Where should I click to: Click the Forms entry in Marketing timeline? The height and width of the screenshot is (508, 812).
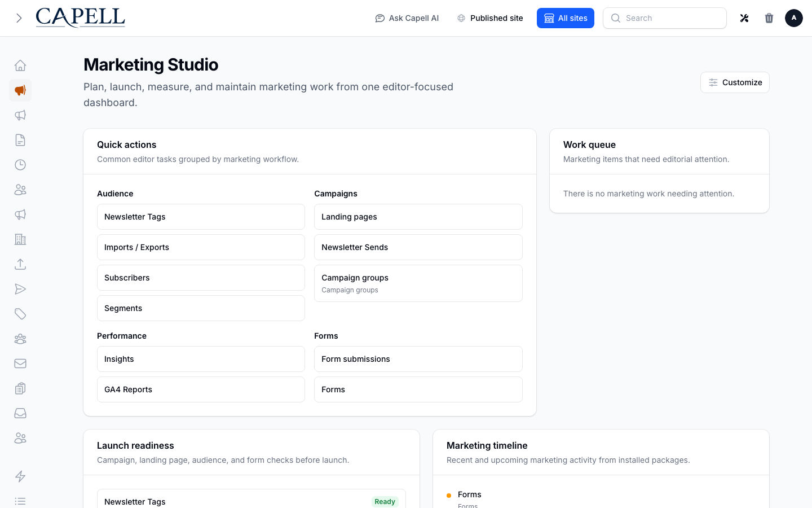(470, 494)
